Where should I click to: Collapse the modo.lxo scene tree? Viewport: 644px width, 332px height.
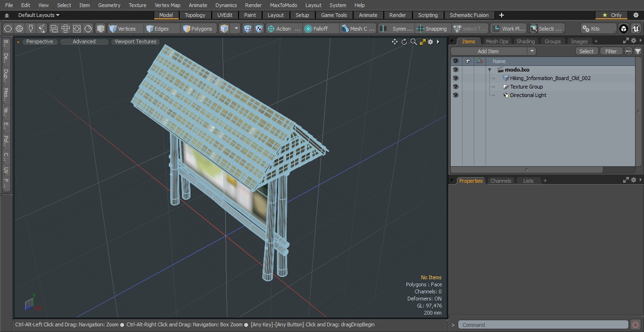pos(489,70)
